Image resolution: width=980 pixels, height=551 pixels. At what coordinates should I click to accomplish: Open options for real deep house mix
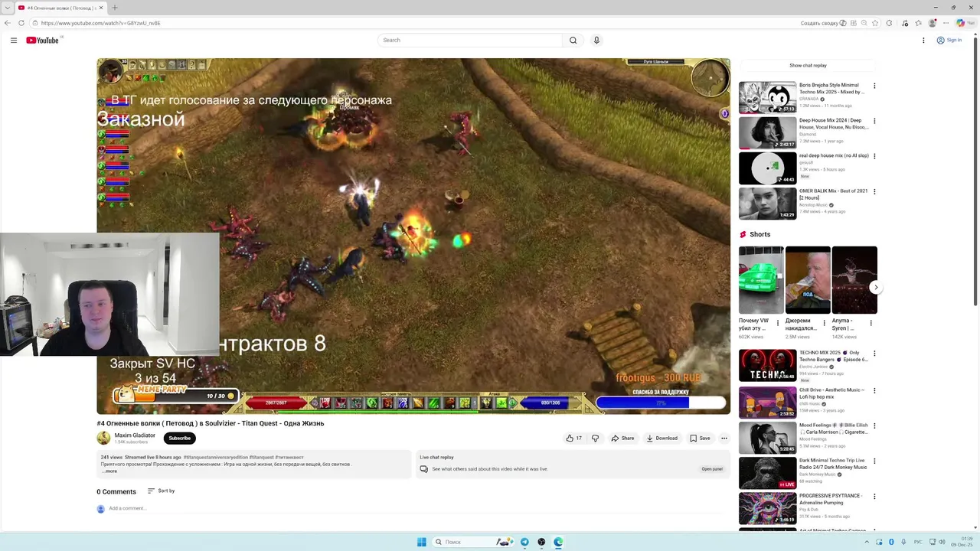click(874, 156)
